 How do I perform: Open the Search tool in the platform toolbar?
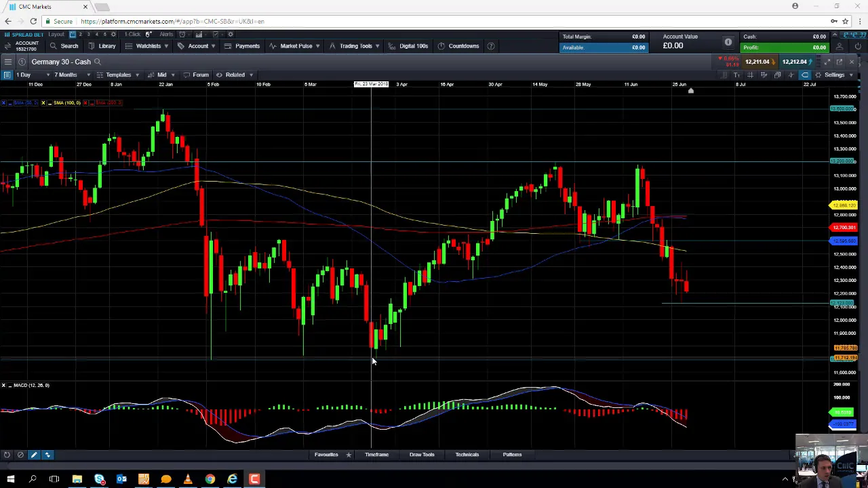pos(64,46)
